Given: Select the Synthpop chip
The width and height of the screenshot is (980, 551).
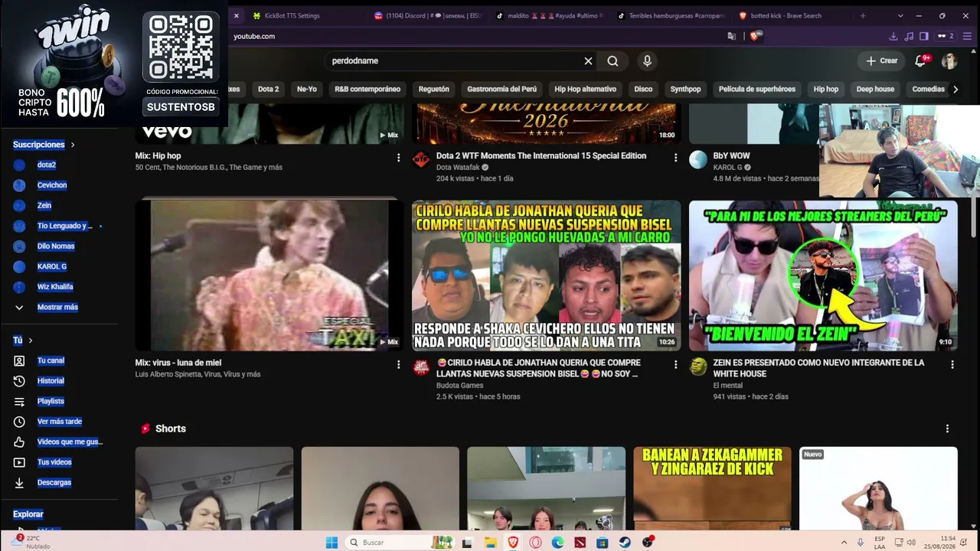Looking at the screenshot, I should point(685,89).
